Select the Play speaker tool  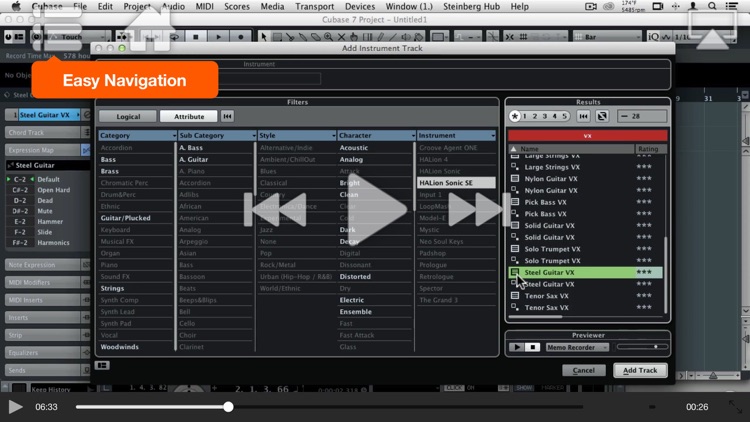[x=406, y=37]
